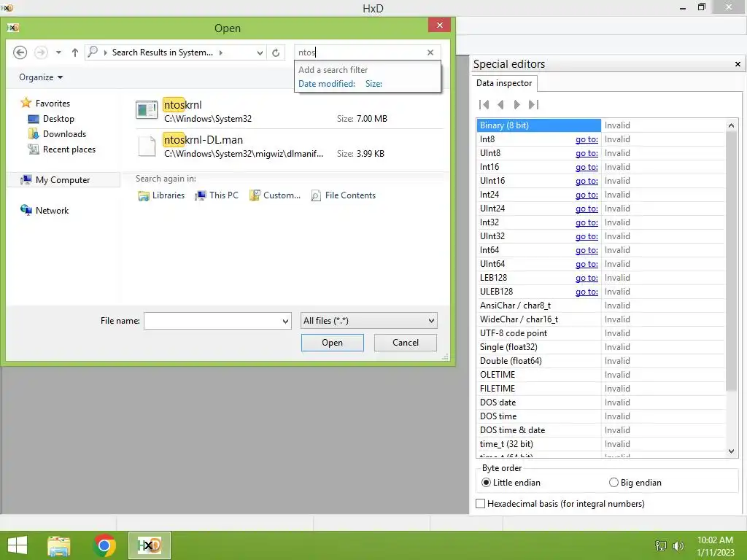747x560 pixels.
Task: Select the ntoskrnl file icon
Action: point(147,110)
